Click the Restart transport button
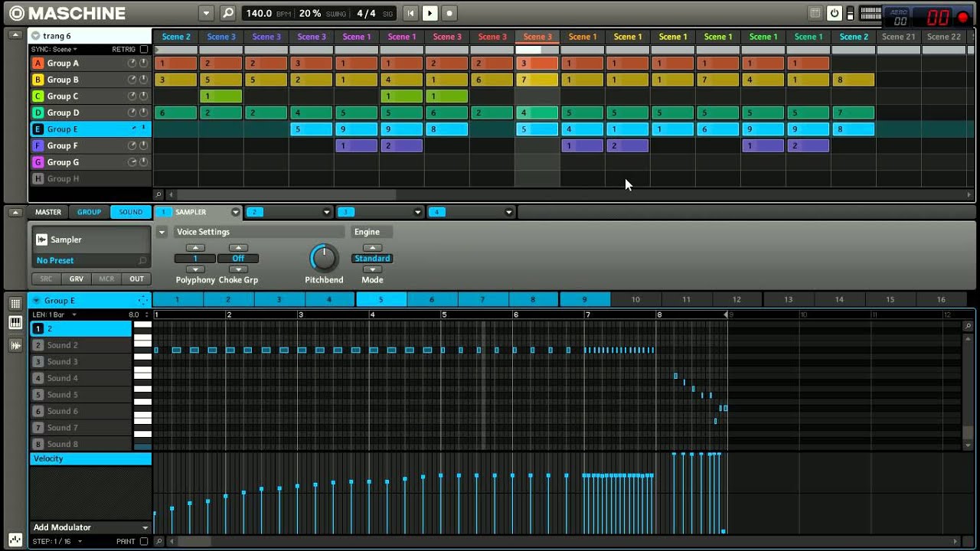The width and height of the screenshot is (980, 551). tap(410, 13)
